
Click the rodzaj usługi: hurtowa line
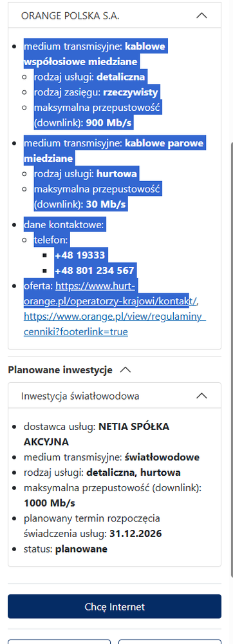(86, 174)
